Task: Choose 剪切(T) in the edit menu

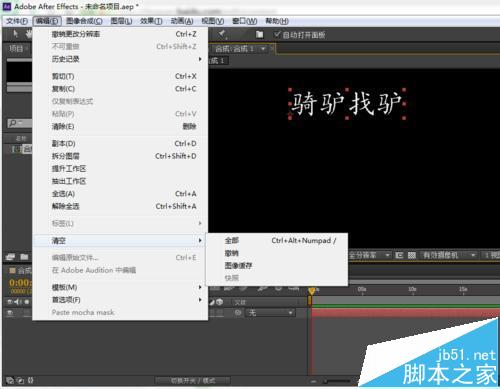Action: click(x=120, y=76)
